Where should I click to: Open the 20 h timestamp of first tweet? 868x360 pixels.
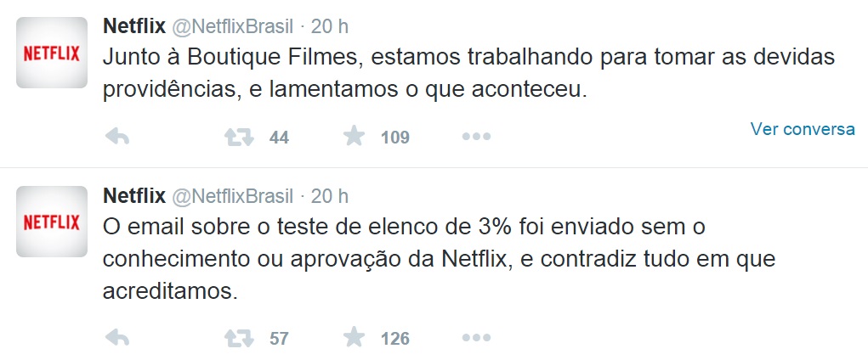click(x=329, y=26)
